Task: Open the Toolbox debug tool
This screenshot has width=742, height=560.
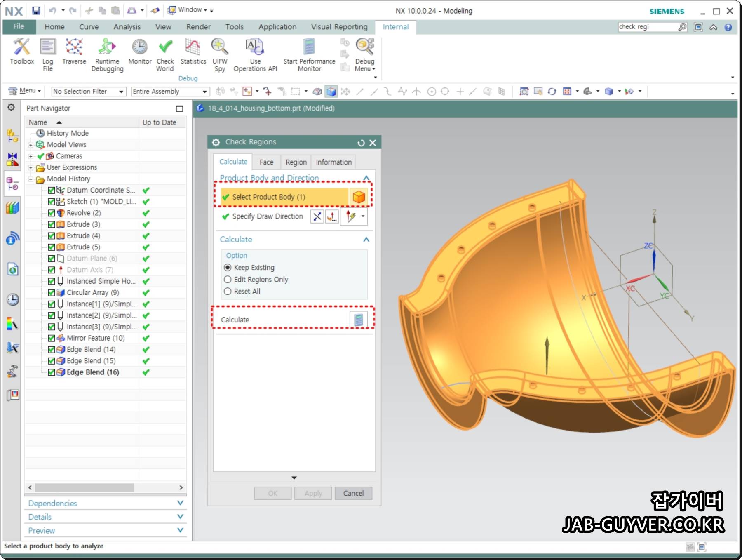Action: (22, 52)
